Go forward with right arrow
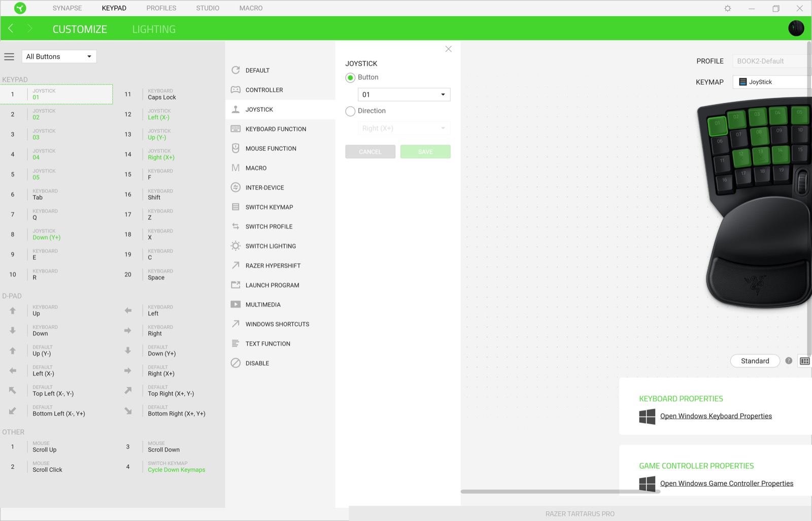Screen dimensions: 812x521 [29, 28]
